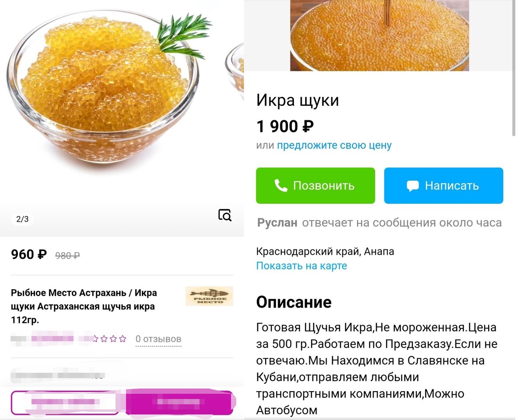Image resolution: width=525 pixels, height=420 pixels.
Task: Message seller with Написать button
Action: 444,185
